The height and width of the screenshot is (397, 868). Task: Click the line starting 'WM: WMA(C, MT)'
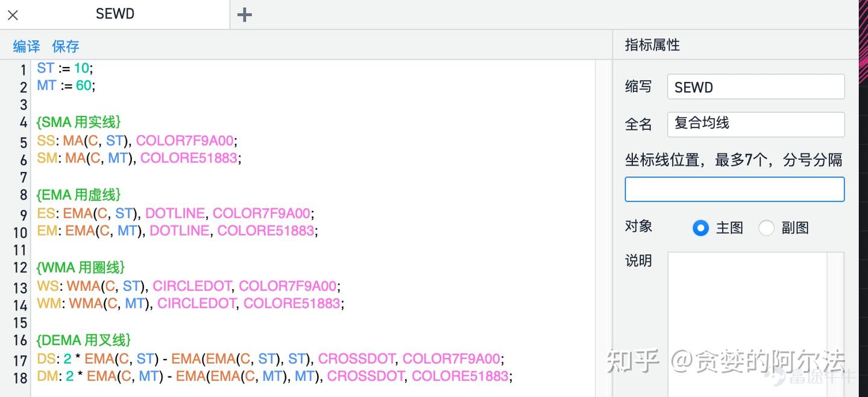190,303
